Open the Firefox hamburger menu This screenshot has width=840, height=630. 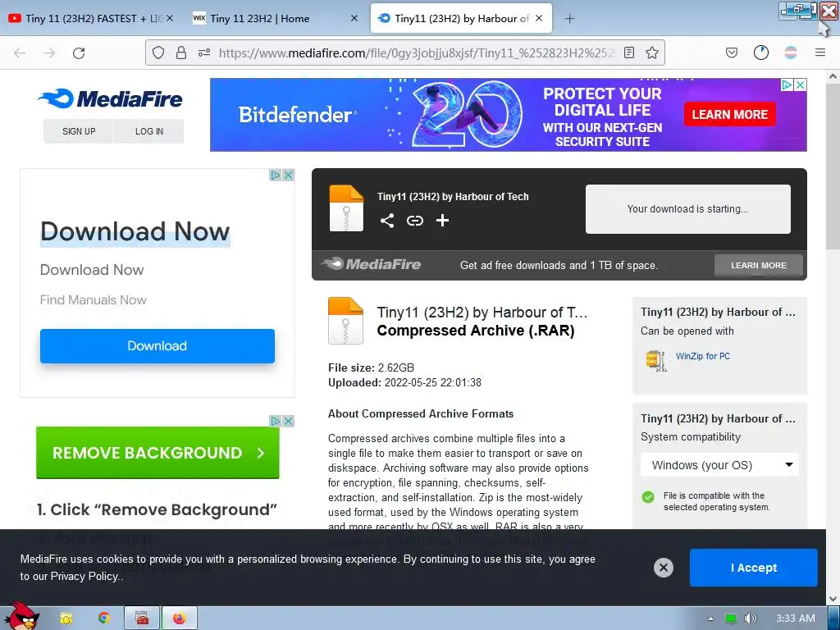point(820,52)
